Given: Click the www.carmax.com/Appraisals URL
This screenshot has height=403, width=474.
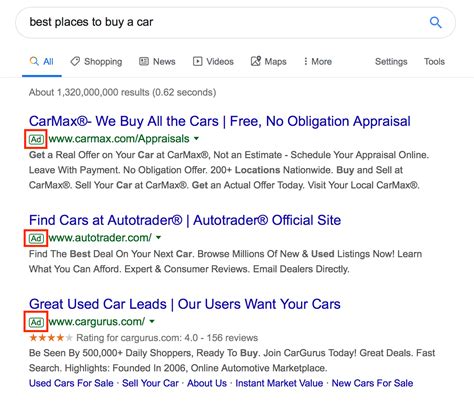Looking at the screenshot, I should 119,139.
